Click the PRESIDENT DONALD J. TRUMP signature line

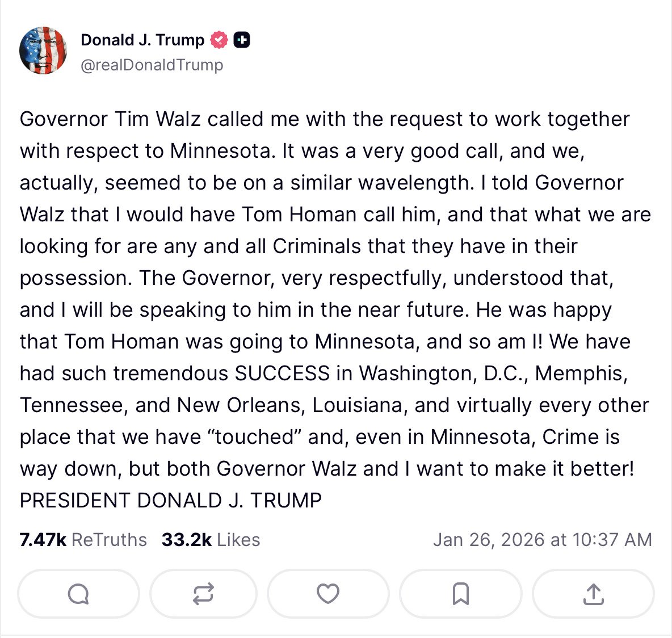point(170,501)
